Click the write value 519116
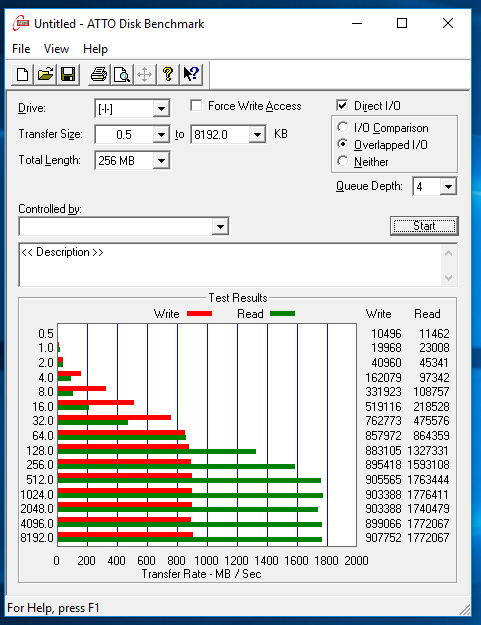 tap(383, 407)
